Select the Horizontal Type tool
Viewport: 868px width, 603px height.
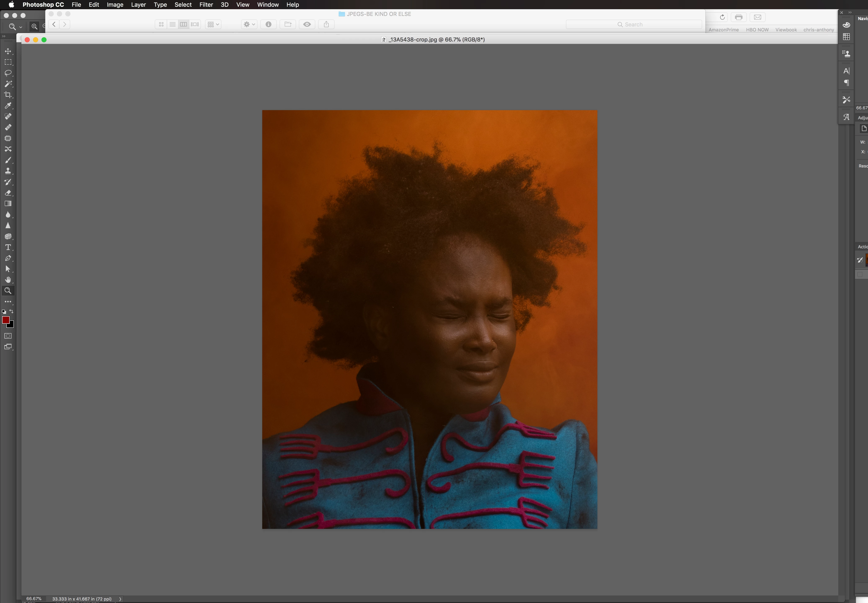pos(8,247)
